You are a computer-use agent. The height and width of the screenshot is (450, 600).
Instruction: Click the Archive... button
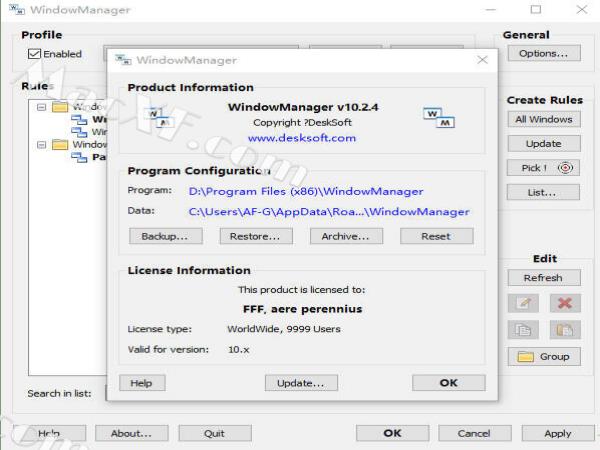point(346,236)
